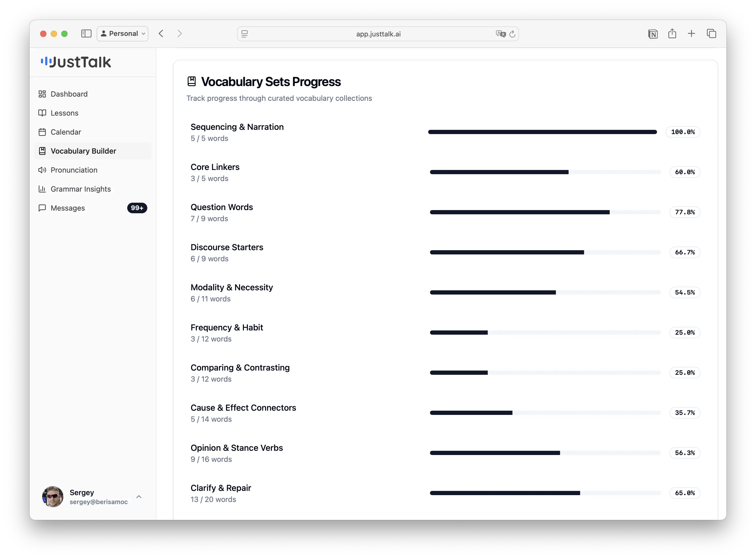The height and width of the screenshot is (559, 756).
Task: Go to Lessons in sidebar
Action: click(92, 113)
